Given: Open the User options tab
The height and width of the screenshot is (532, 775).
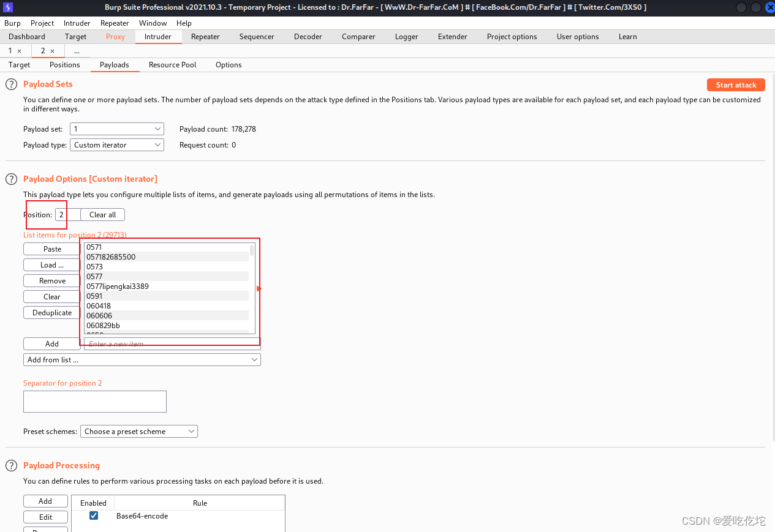Looking at the screenshot, I should pyautogui.click(x=578, y=37).
